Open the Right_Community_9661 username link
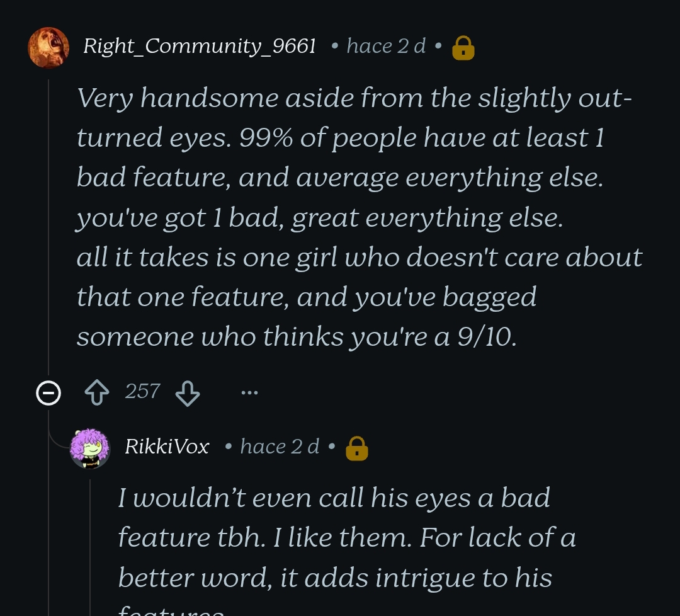680x616 pixels. click(199, 46)
